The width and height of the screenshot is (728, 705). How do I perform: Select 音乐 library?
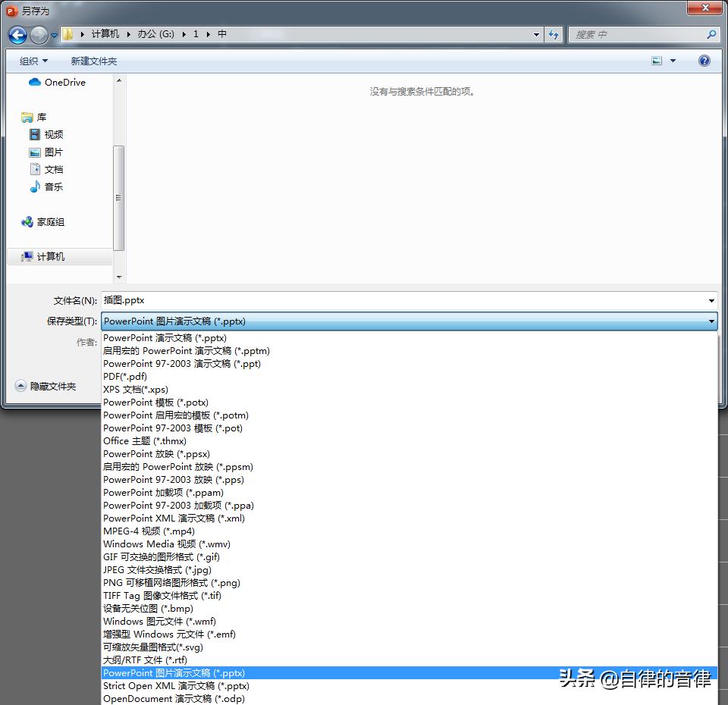(46, 187)
